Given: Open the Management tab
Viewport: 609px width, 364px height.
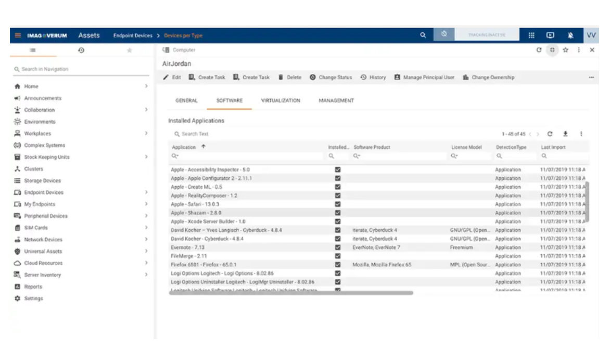Looking at the screenshot, I should [336, 100].
